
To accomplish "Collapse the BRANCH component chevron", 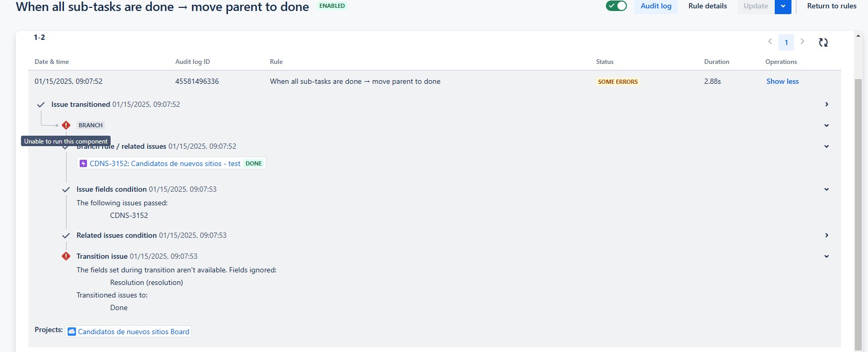I will [827, 125].
